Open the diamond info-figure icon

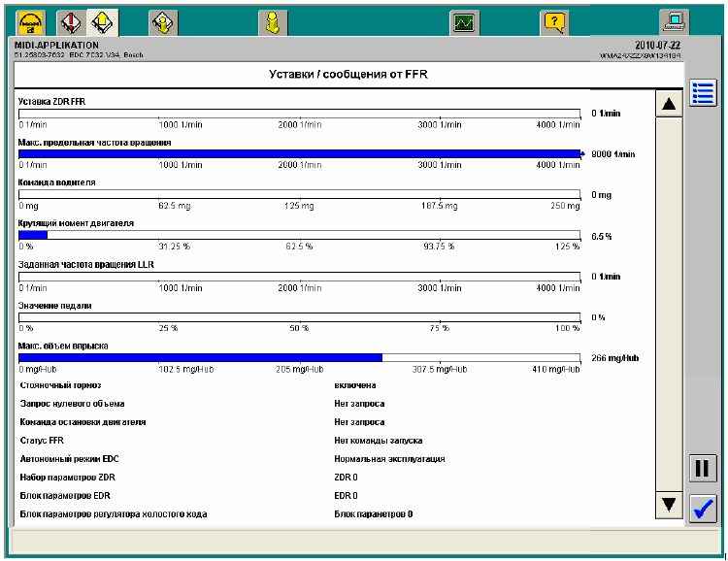point(163,22)
